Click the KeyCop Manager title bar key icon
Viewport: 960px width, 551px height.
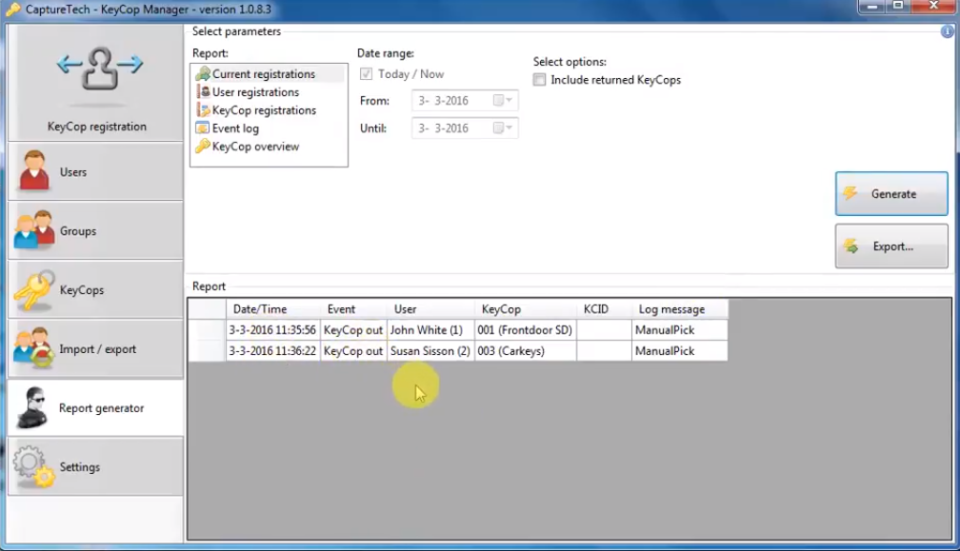12,9
